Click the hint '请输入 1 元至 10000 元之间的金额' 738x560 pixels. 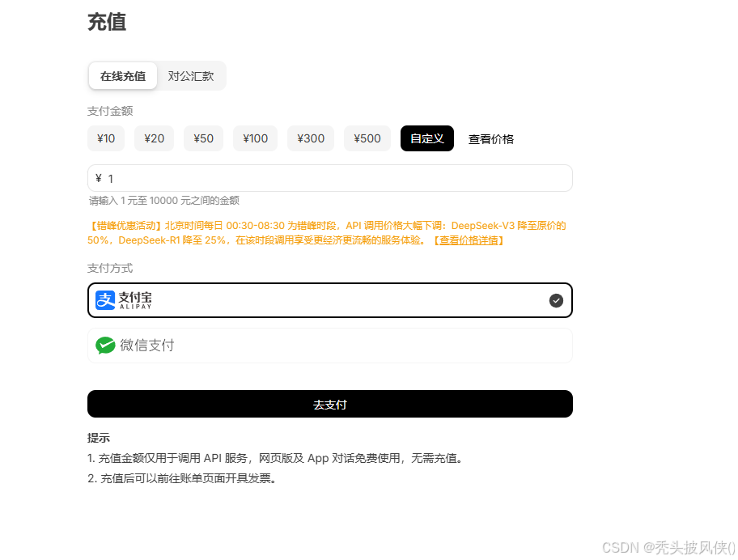click(164, 201)
